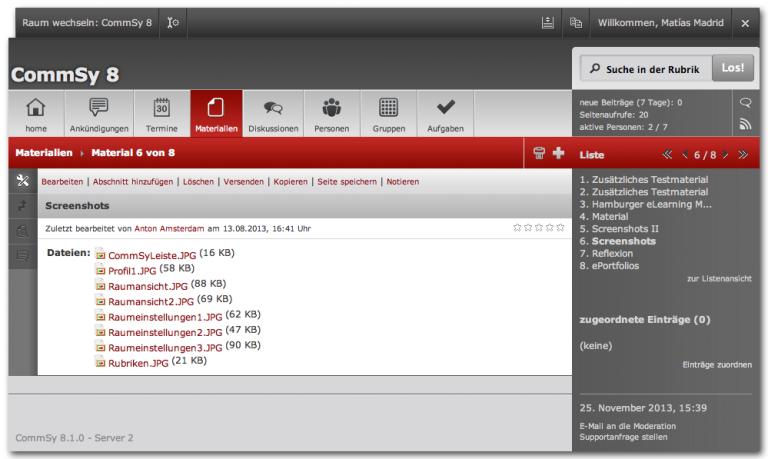
Task: Click Supportanfrage stellen link
Action: pos(623,437)
